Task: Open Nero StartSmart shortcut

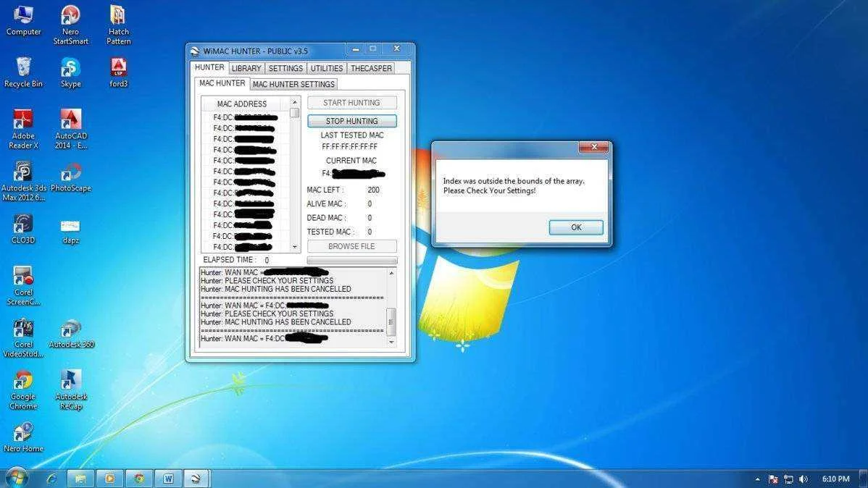Action: (70, 25)
